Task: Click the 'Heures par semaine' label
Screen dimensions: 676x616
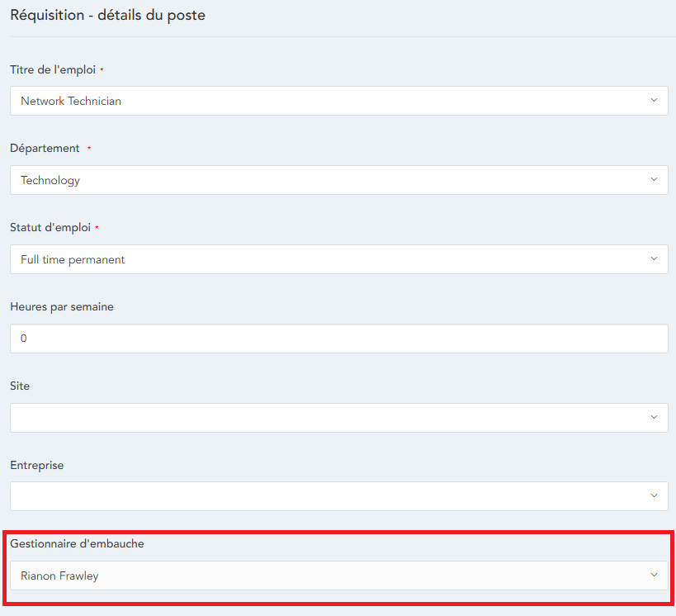Action: click(x=62, y=306)
